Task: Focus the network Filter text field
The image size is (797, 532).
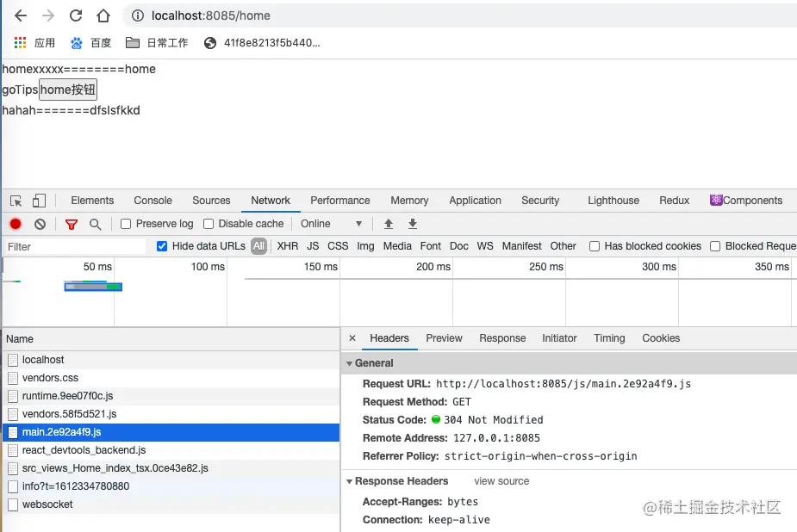Action: tap(75, 247)
